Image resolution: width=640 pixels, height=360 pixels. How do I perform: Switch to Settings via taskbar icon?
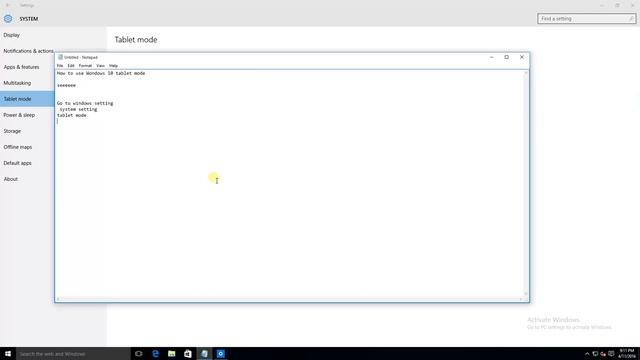coord(220,353)
